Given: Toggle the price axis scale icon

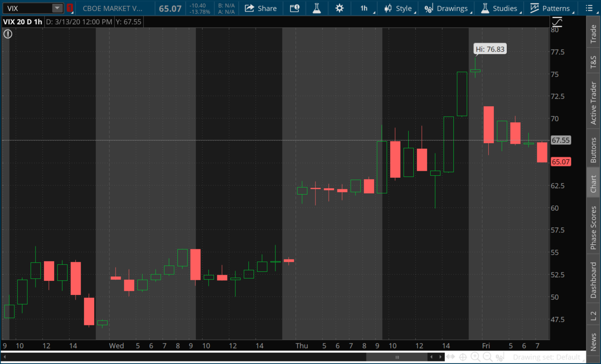Looking at the screenshot, I should click(557, 23).
